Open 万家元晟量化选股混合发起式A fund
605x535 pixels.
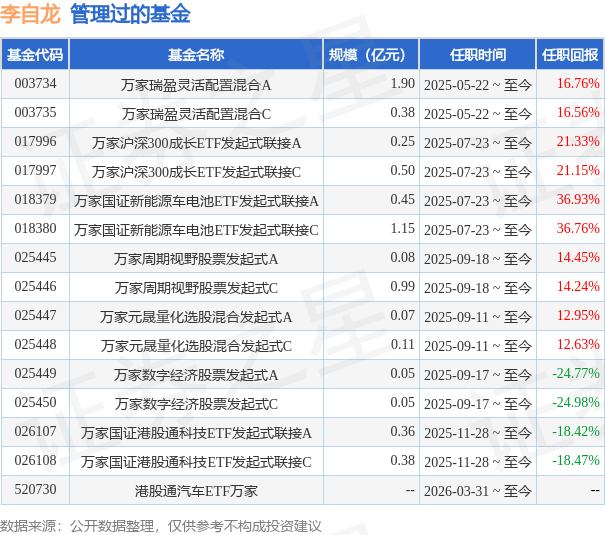(x=196, y=316)
